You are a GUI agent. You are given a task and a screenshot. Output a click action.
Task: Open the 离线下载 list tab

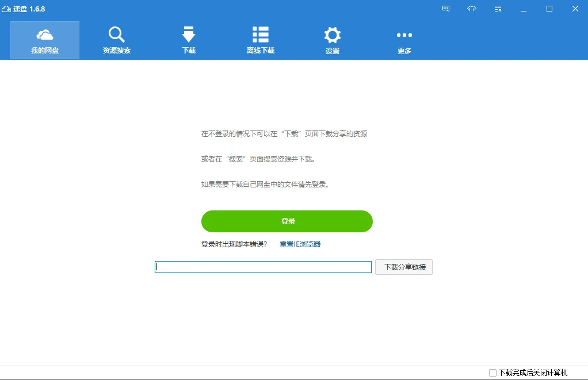tap(261, 40)
